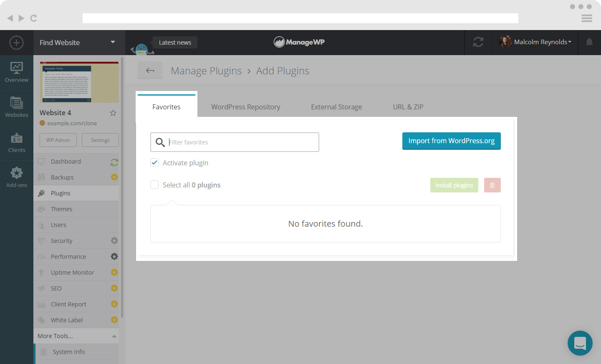This screenshot has width=601, height=364.
Task: Open the Find Website dropdown
Action: coord(79,43)
